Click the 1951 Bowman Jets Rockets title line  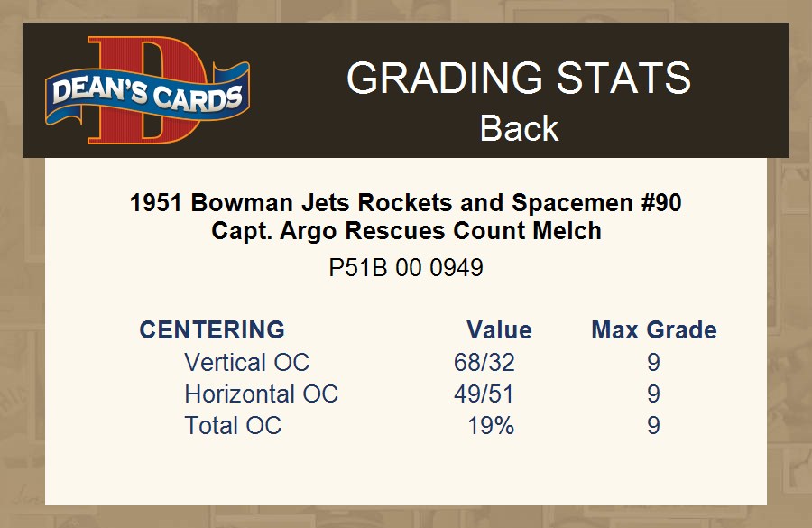406,203
